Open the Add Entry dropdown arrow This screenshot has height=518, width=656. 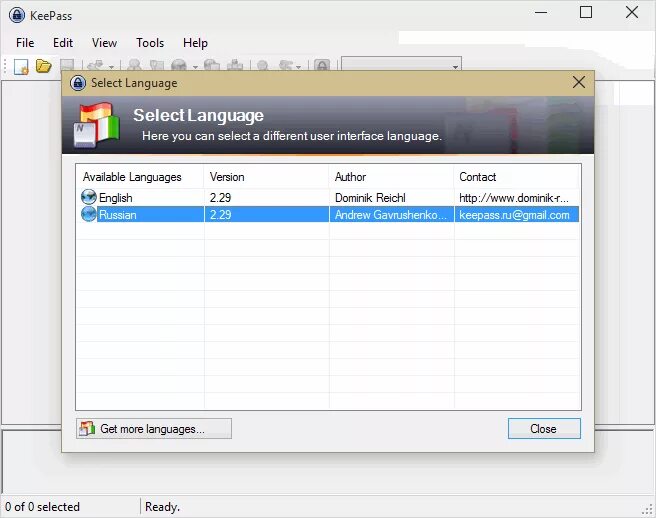point(111,67)
